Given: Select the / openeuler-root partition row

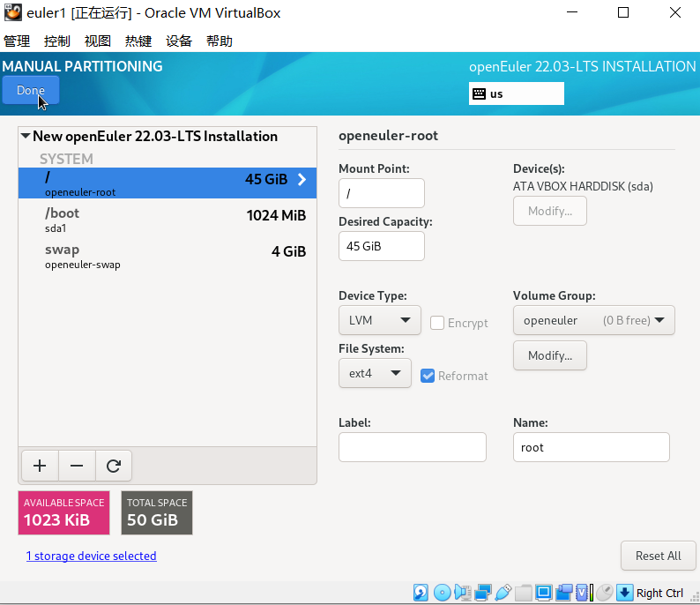Looking at the screenshot, I should 168,183.
